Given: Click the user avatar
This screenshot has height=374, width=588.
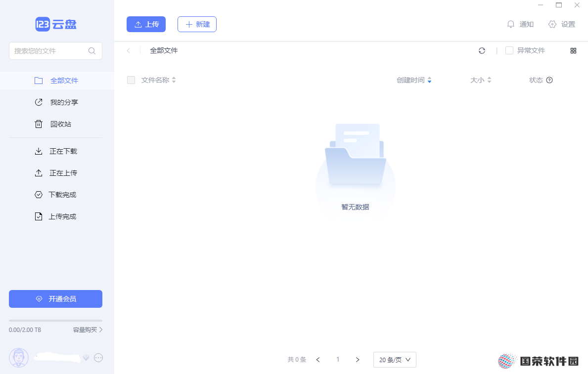Looking at the screenshot, I should 19,358.
